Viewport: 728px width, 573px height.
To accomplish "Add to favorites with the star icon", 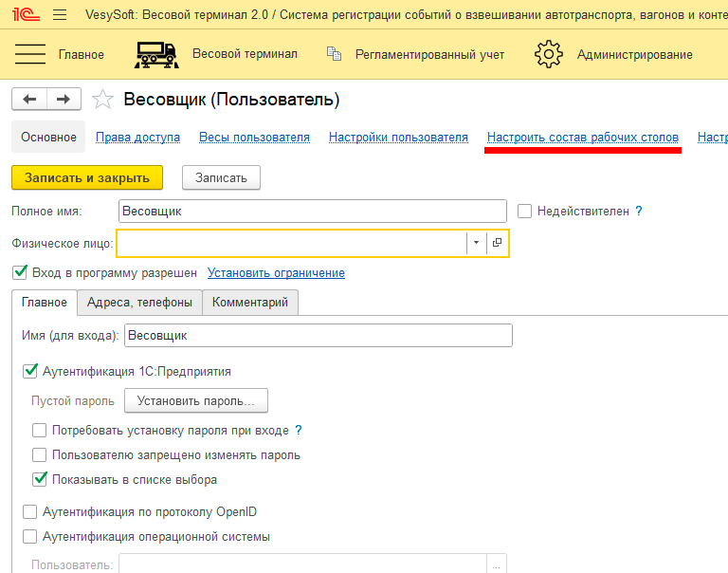I will click(104, 101).
